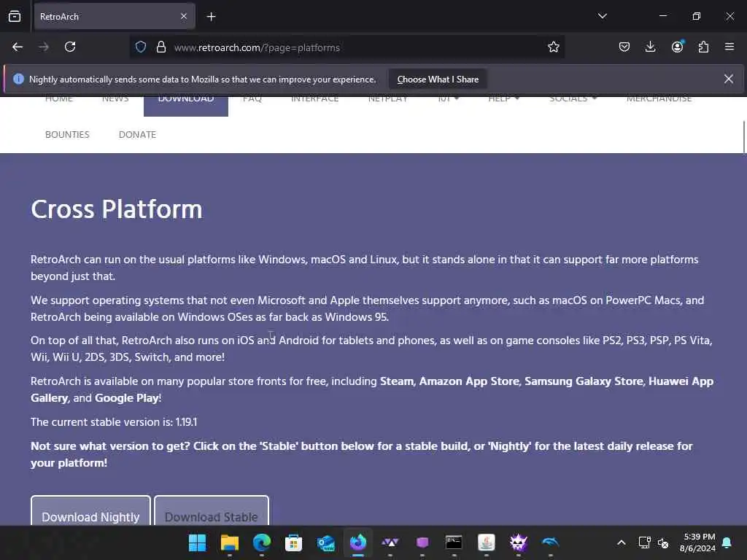Open Outlook from taskbar
Screen dimensions: 747x560
pos(326,542)
